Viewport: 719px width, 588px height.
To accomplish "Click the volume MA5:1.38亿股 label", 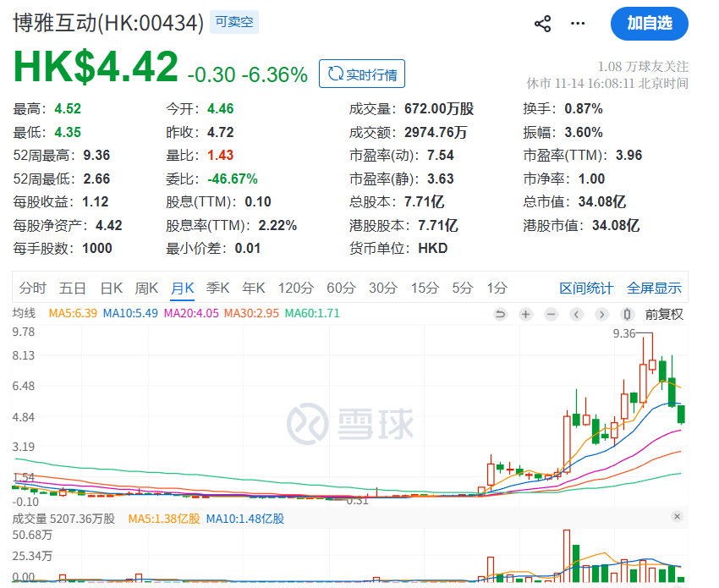I will pyautogui.click(x=164, y=519).
